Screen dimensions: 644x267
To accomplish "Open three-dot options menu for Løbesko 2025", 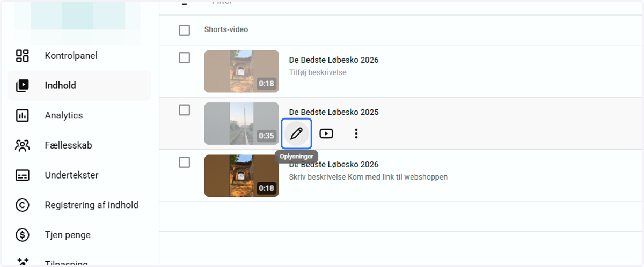I will coord(356,133).
